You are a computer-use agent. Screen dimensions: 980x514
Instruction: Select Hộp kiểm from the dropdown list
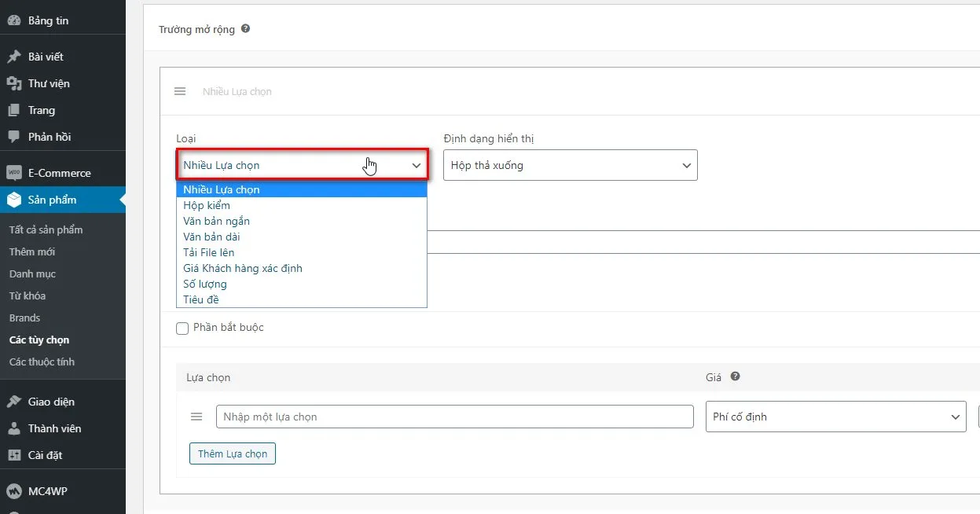click(207, 205)
